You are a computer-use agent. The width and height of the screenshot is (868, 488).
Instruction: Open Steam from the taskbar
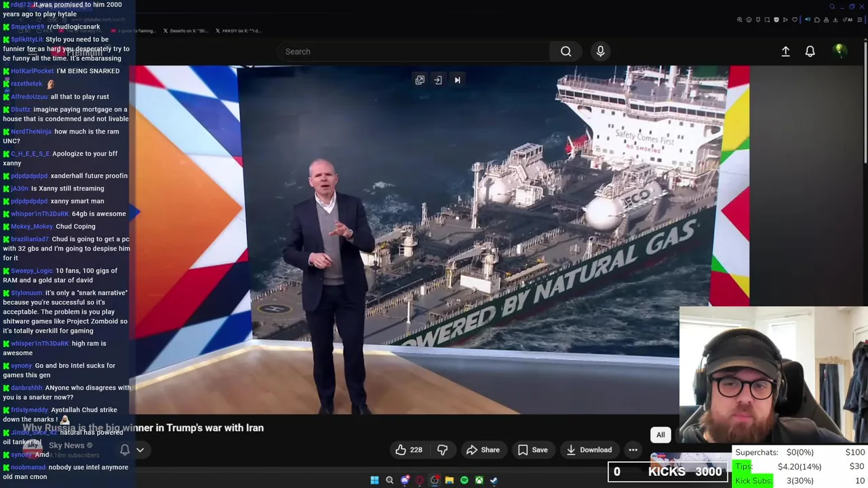(494, 480)
